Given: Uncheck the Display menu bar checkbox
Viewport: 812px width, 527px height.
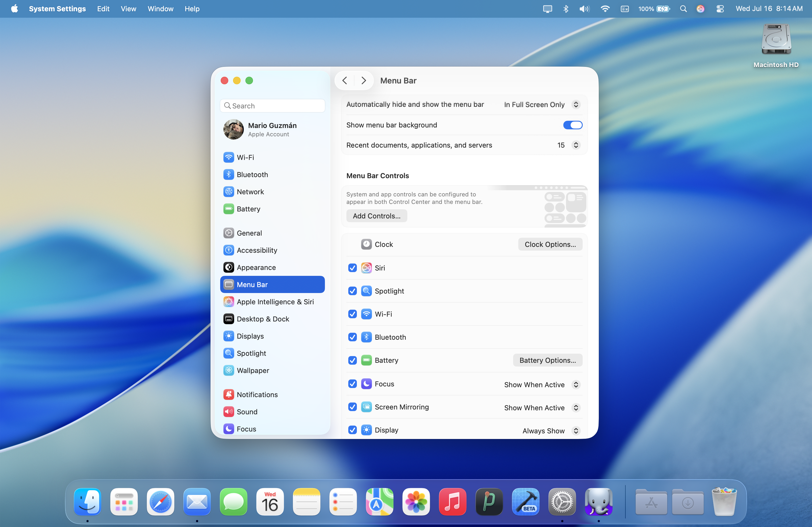Looking at the screenshot, I should click(353, 430).
